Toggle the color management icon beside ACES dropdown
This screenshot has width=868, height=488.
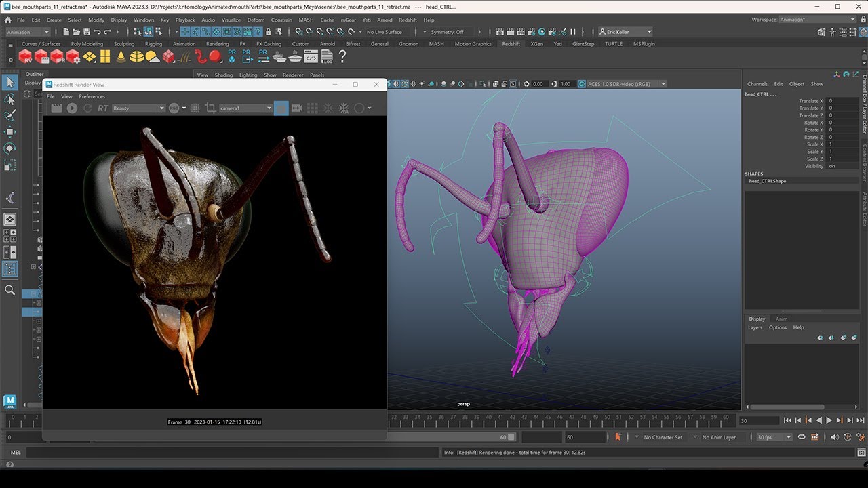click(x=581, y=84)
